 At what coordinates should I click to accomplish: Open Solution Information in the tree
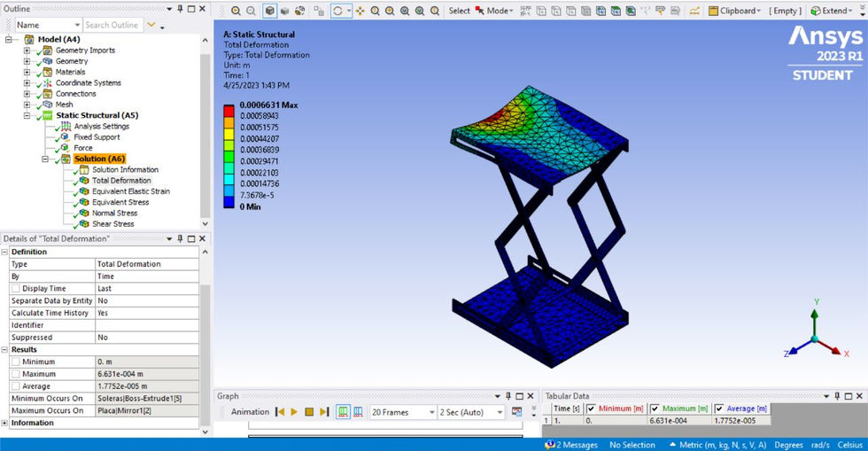pyautogui.click(x=125, y=169)
